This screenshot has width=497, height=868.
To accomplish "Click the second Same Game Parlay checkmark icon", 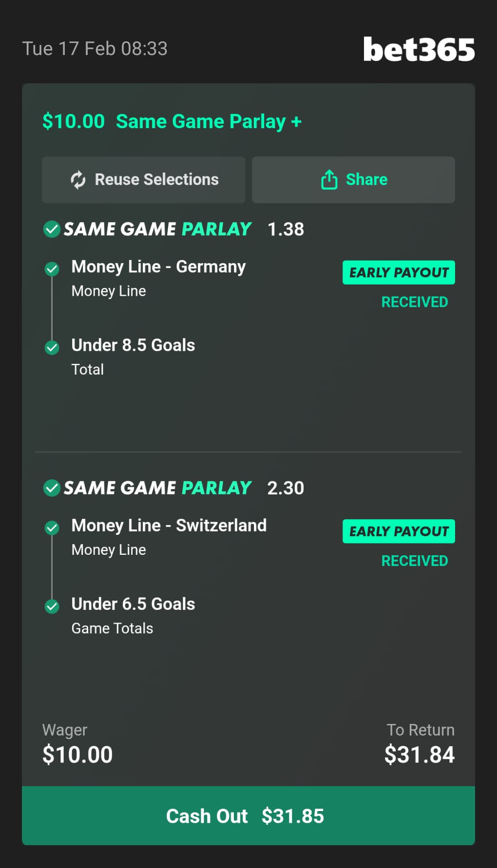I will point(52,488).
